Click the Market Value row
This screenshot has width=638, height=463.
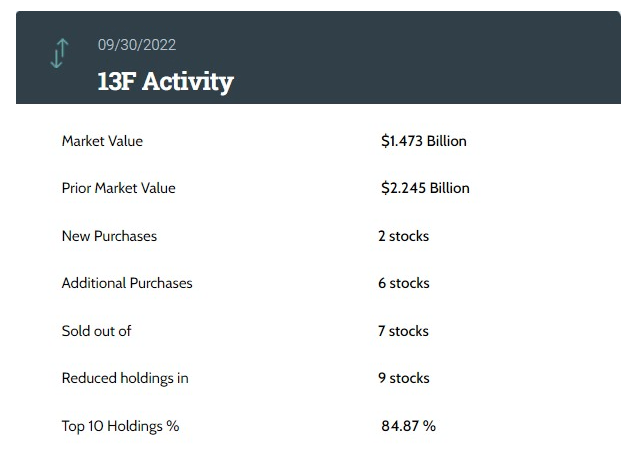tap(319, 141)
